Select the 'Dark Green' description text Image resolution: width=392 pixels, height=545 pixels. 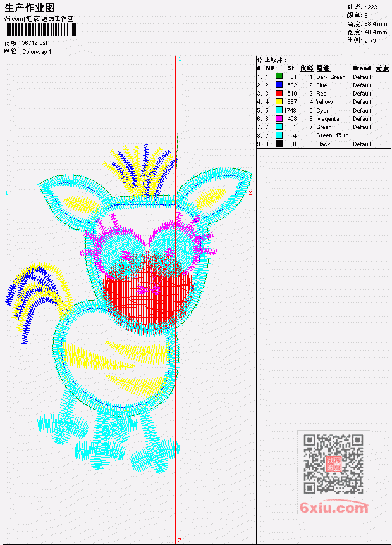[x=331, y=77]
